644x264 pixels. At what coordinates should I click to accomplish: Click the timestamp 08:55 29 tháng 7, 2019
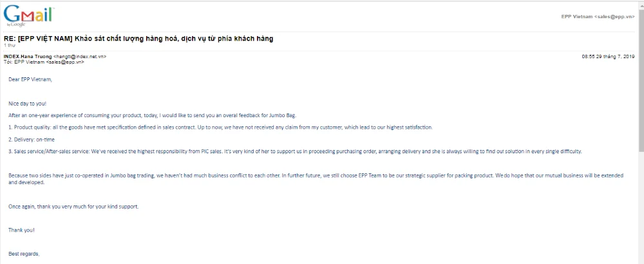click(x=608, y=57)
